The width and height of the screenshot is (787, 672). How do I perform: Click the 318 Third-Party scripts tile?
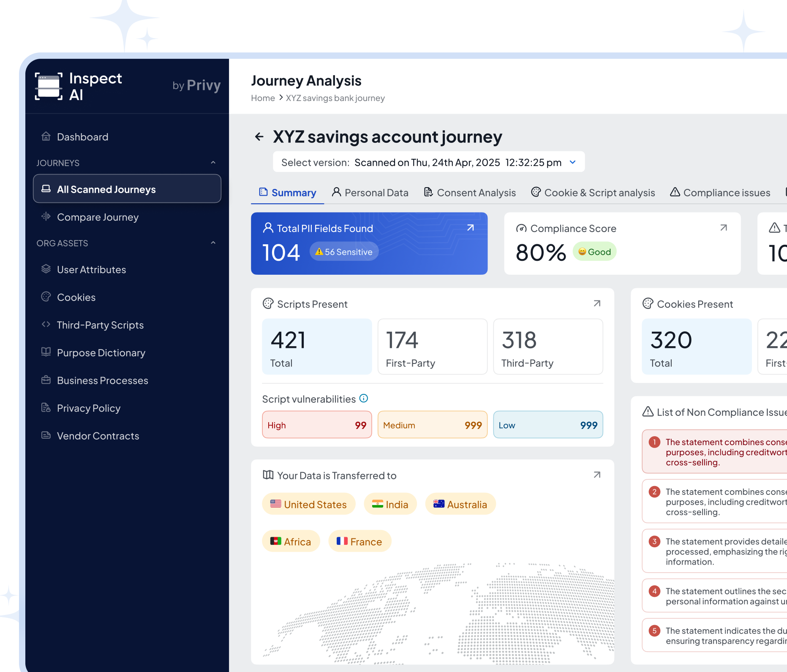pyautogui.click(x=548, y=347)
